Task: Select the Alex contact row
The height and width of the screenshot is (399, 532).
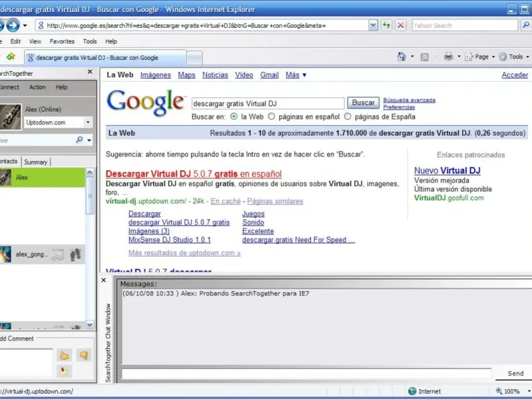Action: pos(43,177)
